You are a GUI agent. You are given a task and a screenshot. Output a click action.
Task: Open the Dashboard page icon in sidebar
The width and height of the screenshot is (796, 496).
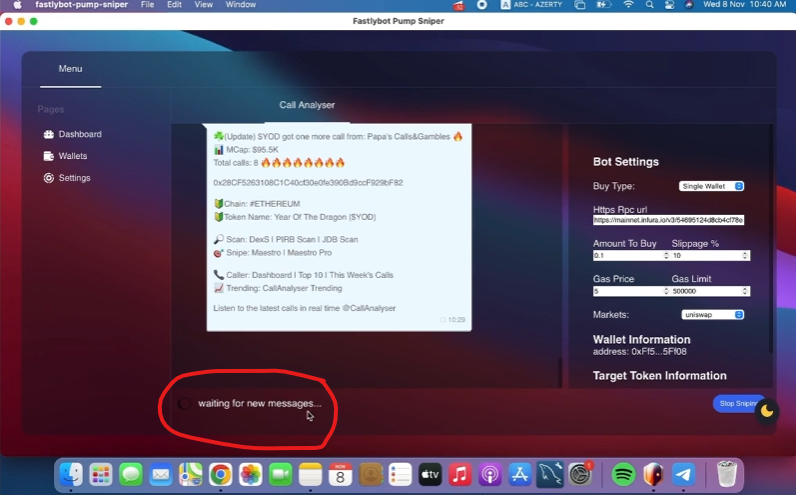click(x=48, y=134)
